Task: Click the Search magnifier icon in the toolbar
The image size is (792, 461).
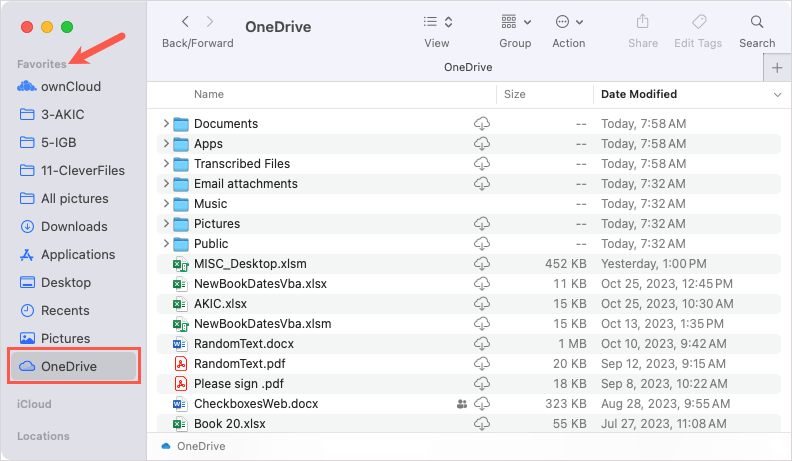Action: (756, 22)
